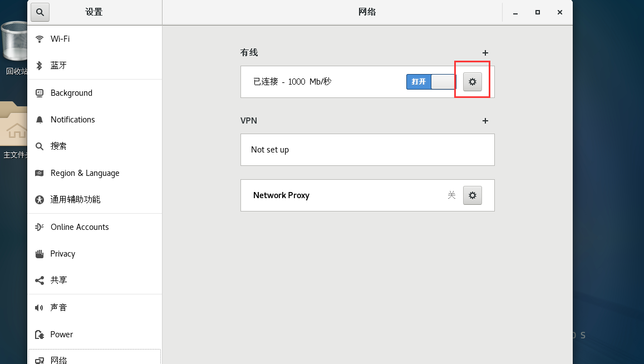Click the Bluetooth symbol icon
The height and width of the screenshot is (364, 644).
[x=40, y=66]
